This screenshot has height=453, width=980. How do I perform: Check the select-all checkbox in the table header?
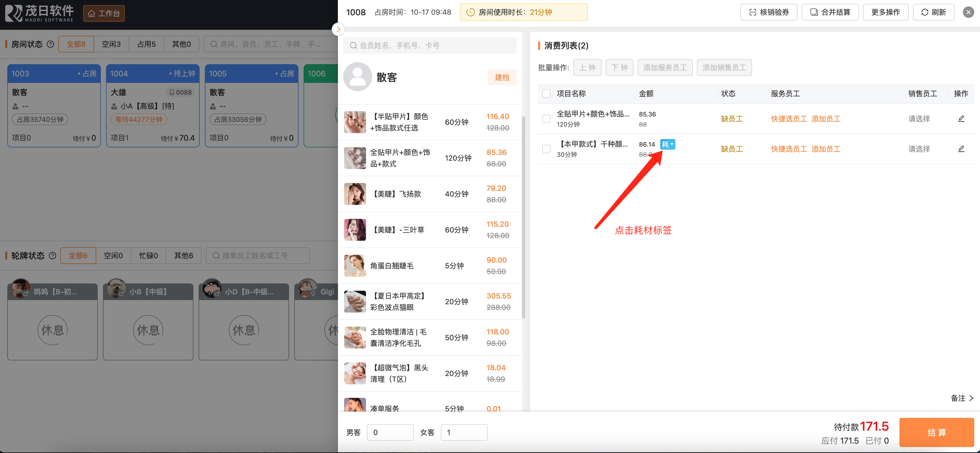pos(546,94)
